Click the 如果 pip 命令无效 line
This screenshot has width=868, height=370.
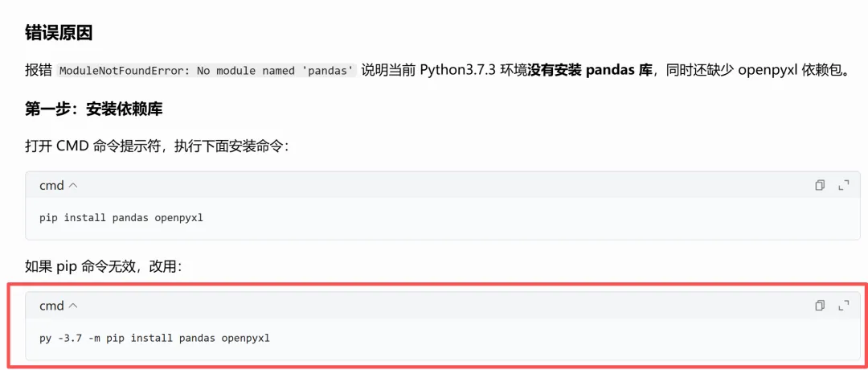tap(103, 266)
